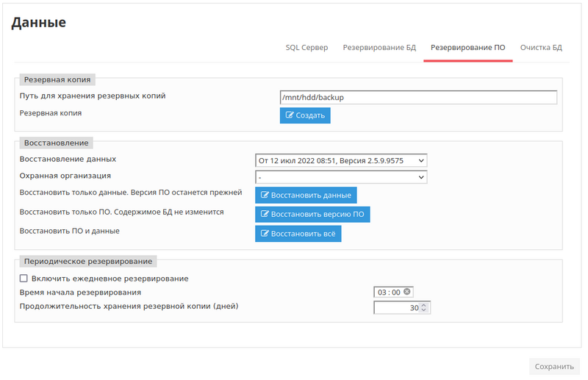Click the retention days number field showing 30

coord(397,308)
